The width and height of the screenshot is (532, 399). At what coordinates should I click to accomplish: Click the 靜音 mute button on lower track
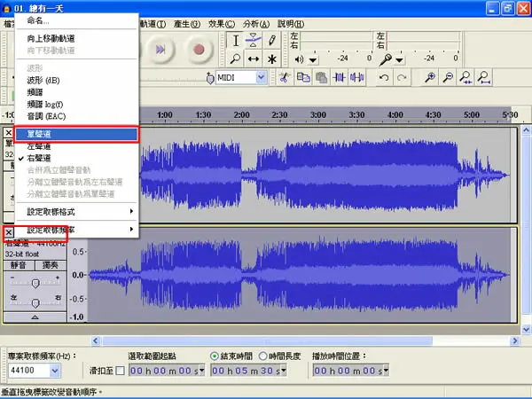(19, 265)
